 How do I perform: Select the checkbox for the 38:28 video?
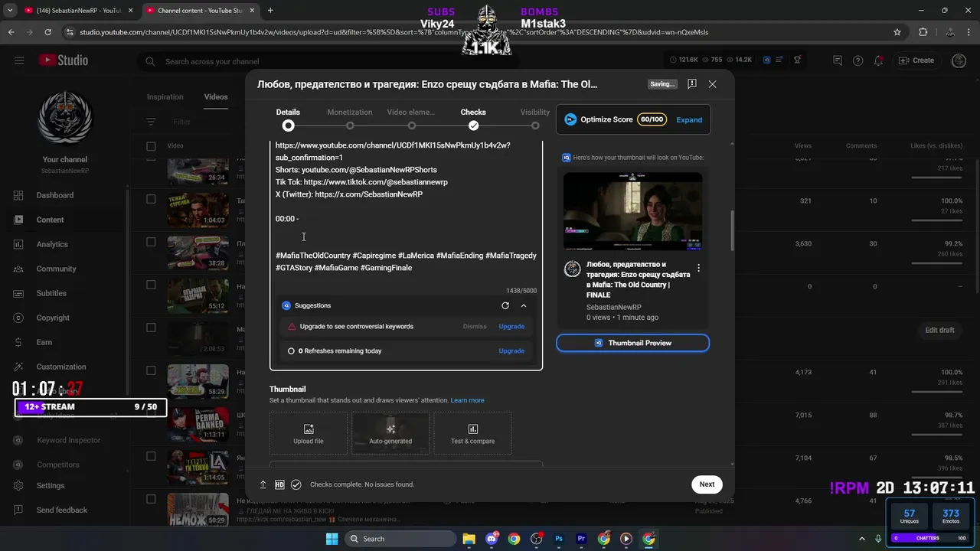point(151,242)
